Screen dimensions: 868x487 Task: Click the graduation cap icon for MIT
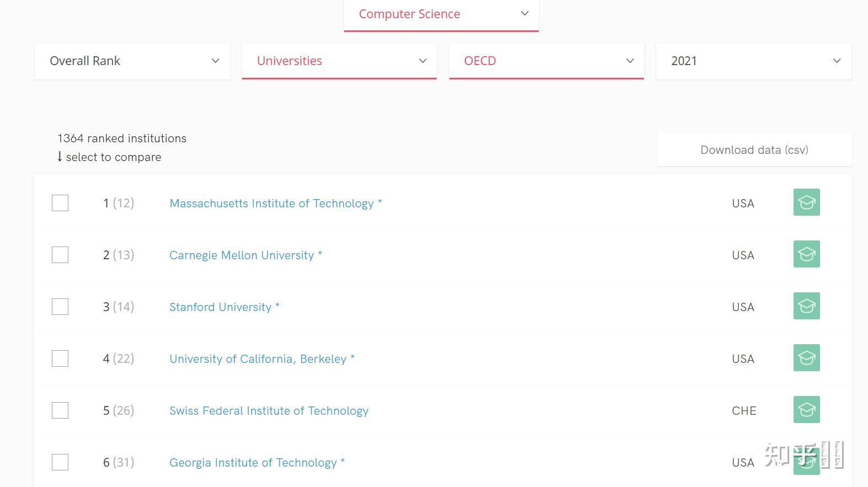[x=806, y=202]
